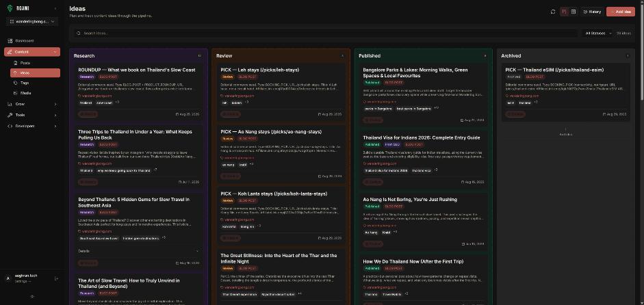Screen dimensions: 644x305
Task: Open the PICK Thailand eSIM archived idea
Action: [x=554, y=70]
